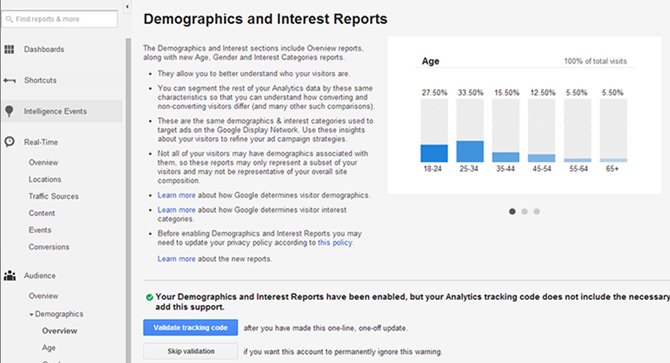Click the 65+ age bar

[x=614, y=160]
